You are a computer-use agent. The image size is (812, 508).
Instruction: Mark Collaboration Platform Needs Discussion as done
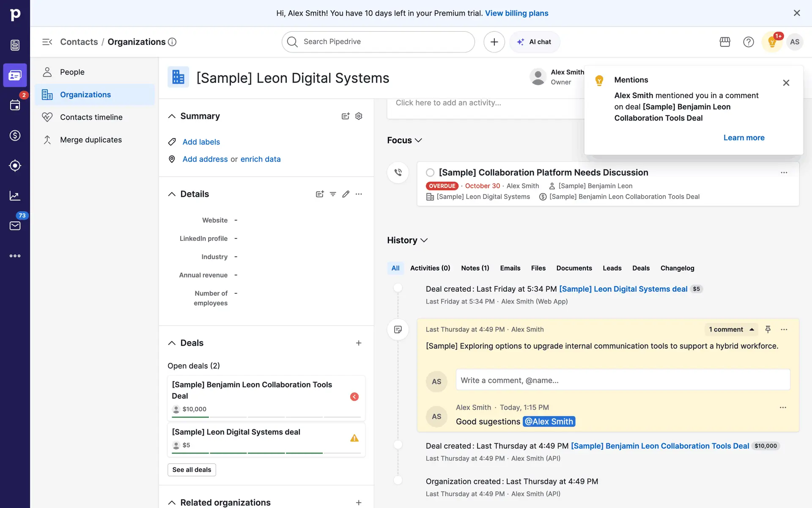430,172
